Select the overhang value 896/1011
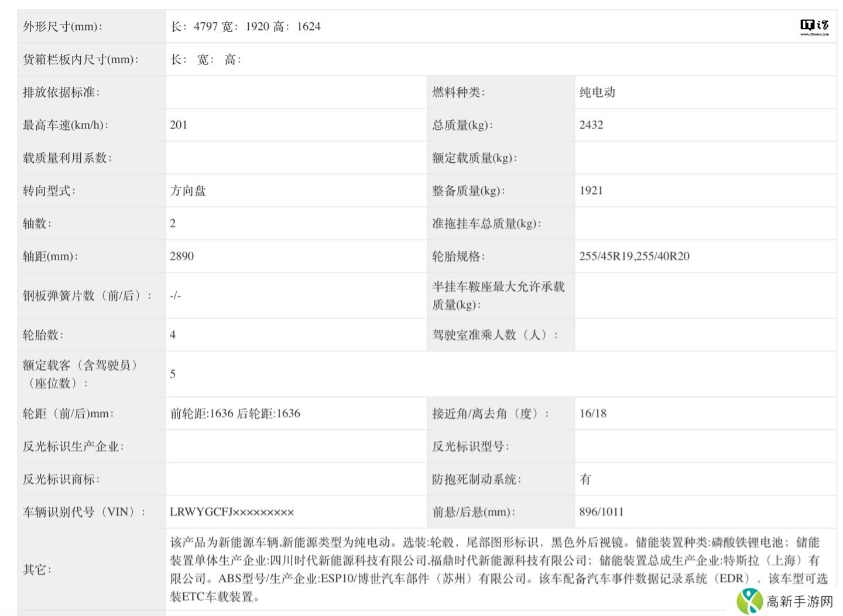Screen dimensions: 843x616 pos(601,512)
